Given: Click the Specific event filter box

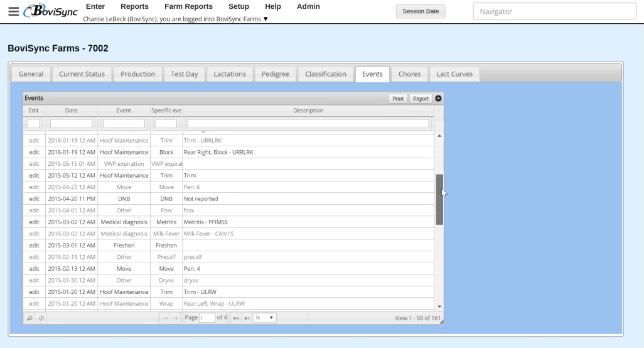Looking at the screenshot, I should [166, 123].
